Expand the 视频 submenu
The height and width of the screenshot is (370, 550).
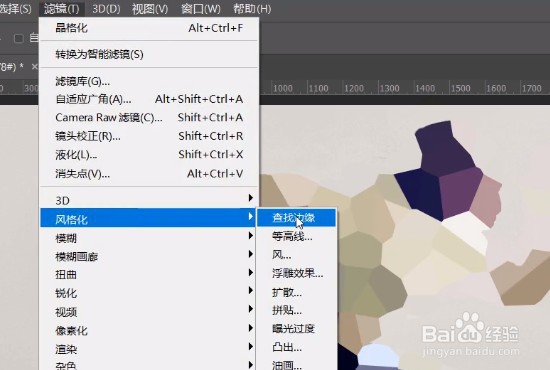click(x=149, y=312)
